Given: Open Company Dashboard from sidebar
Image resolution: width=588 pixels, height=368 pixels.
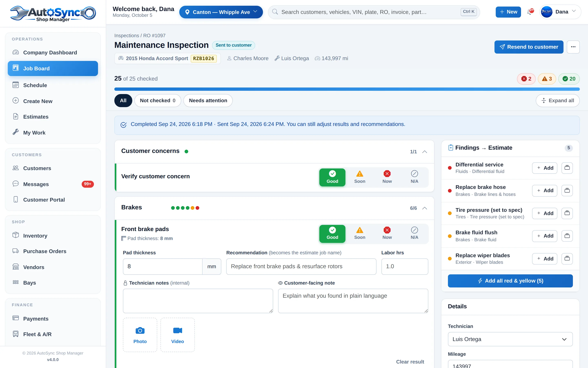Looking at the screenshot, I should tap(53, 53).
